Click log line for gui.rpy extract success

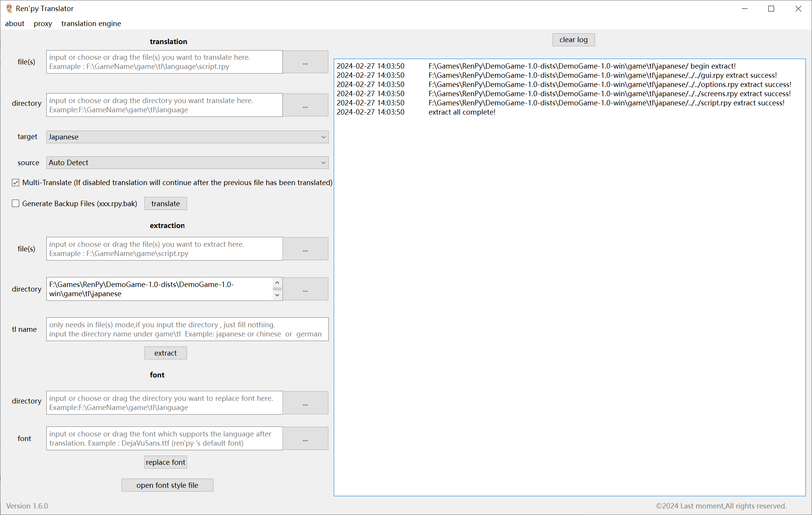click(x=557, y=75)
